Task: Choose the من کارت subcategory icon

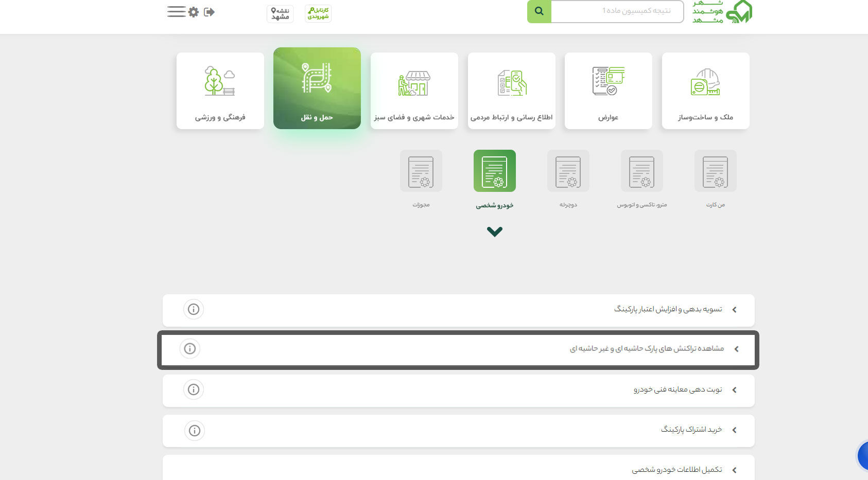Action: 716,171
